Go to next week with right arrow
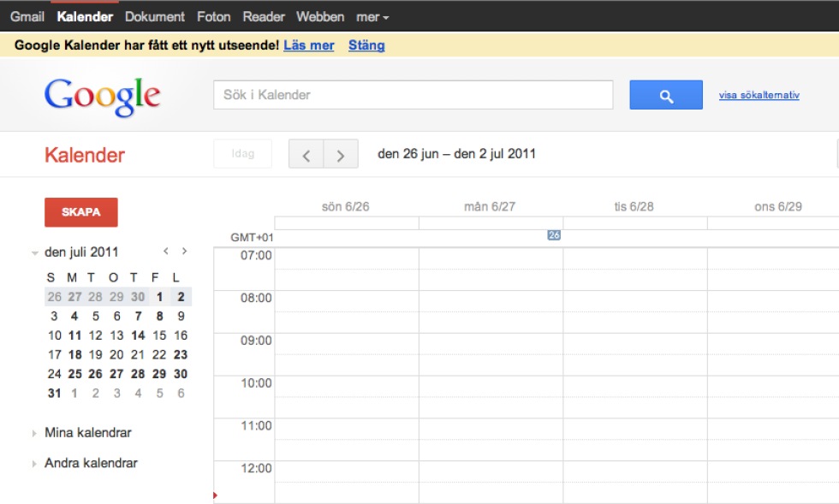The width and height of the screenshot is (839, 504). 341,155
